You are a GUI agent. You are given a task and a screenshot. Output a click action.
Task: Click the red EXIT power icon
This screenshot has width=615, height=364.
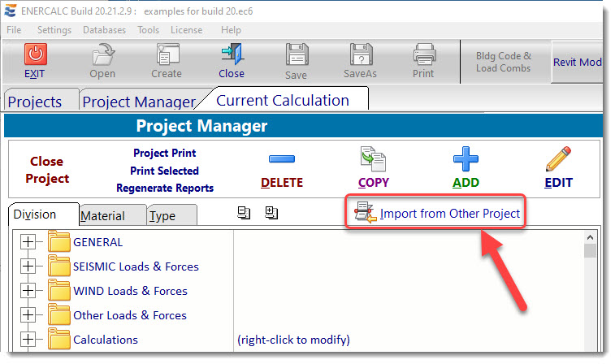tap(35, 55)
